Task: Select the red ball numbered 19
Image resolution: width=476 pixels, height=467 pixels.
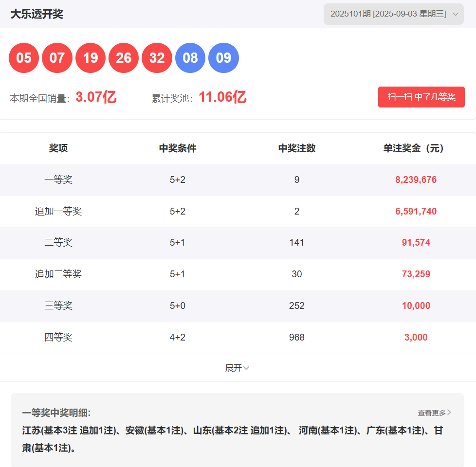Action: 91,58
